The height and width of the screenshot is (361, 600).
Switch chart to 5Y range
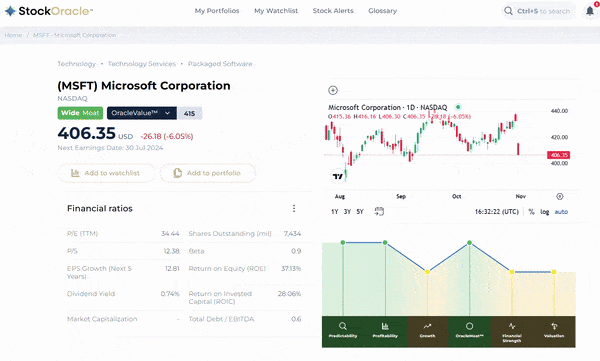360,212
